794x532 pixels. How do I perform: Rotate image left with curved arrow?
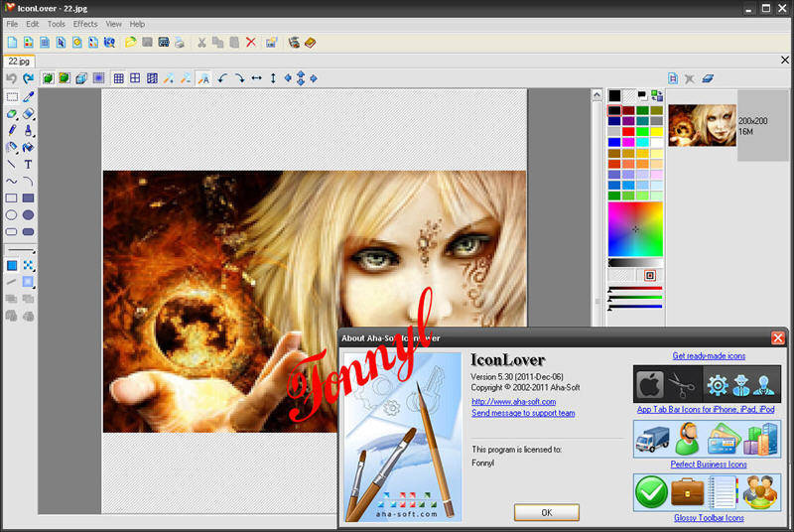[x=222, y=78]
